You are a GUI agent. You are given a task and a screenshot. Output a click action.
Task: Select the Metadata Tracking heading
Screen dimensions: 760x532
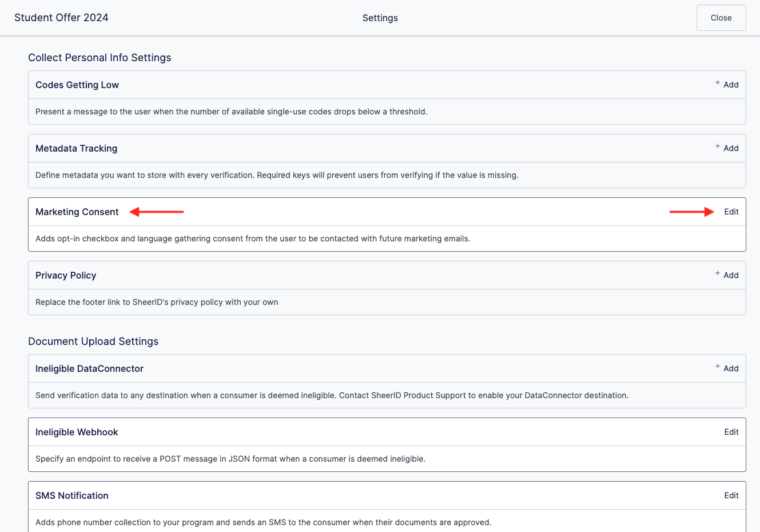[x=77, y=148]
